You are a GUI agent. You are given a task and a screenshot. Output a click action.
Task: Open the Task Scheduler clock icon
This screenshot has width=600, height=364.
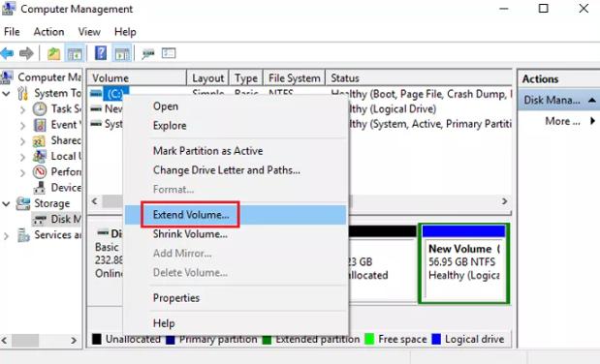click(40, 109)
